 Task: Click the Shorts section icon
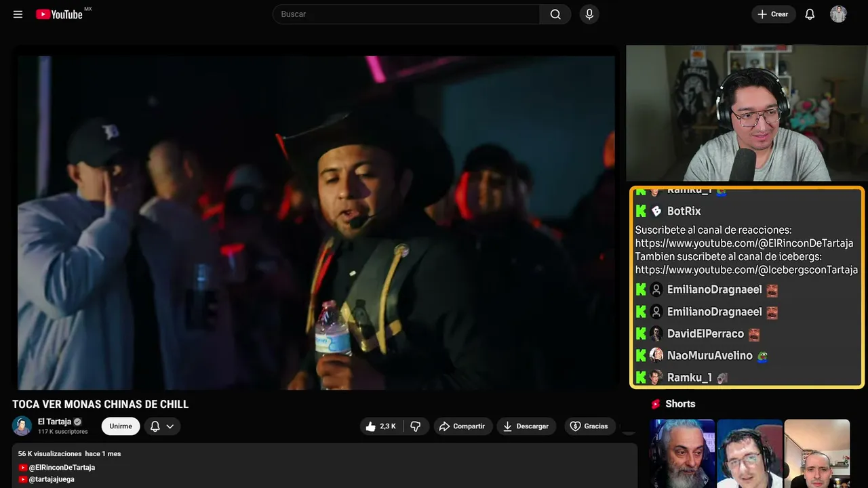[656, 404]
